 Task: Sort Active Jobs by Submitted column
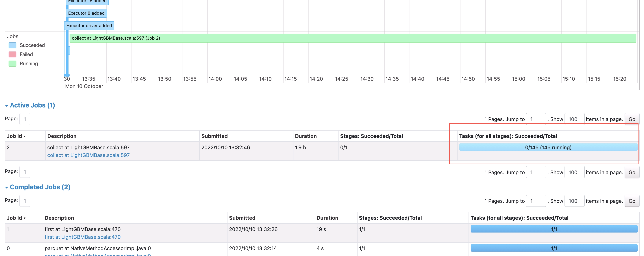pyautogui.click(x=214, y=136)
